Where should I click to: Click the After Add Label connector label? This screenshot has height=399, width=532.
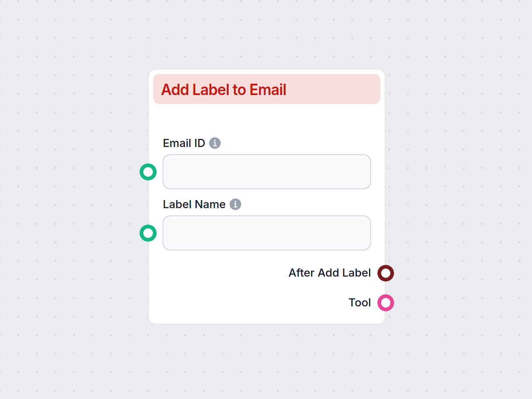tap(329, 273)
